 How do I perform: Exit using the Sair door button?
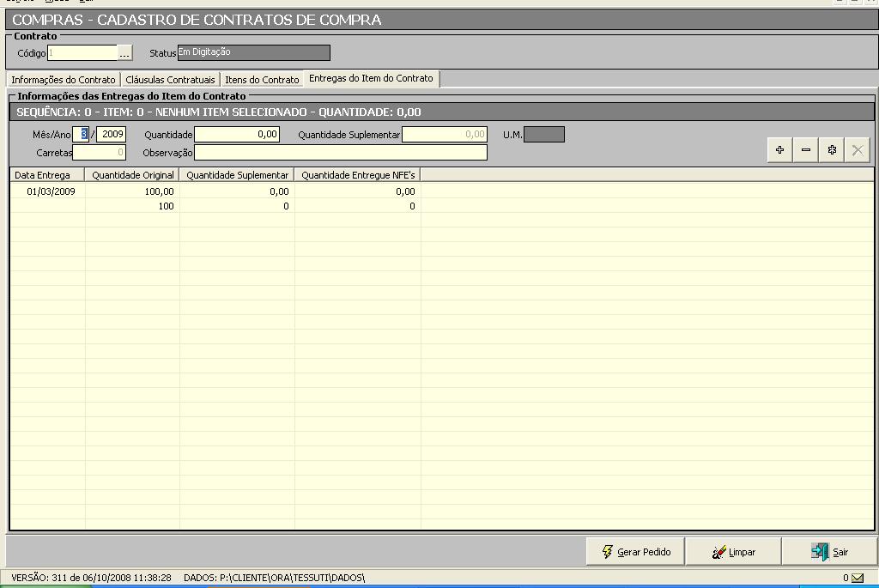point(829,552)
